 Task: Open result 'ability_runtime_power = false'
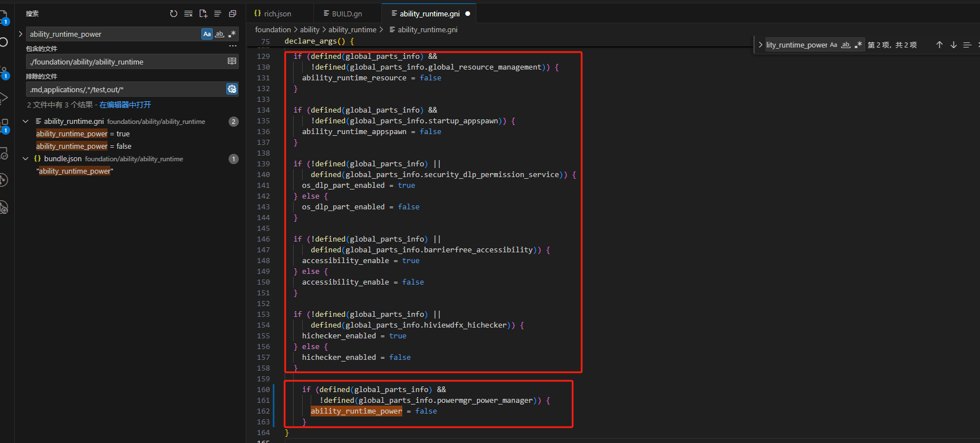(84, 146)
